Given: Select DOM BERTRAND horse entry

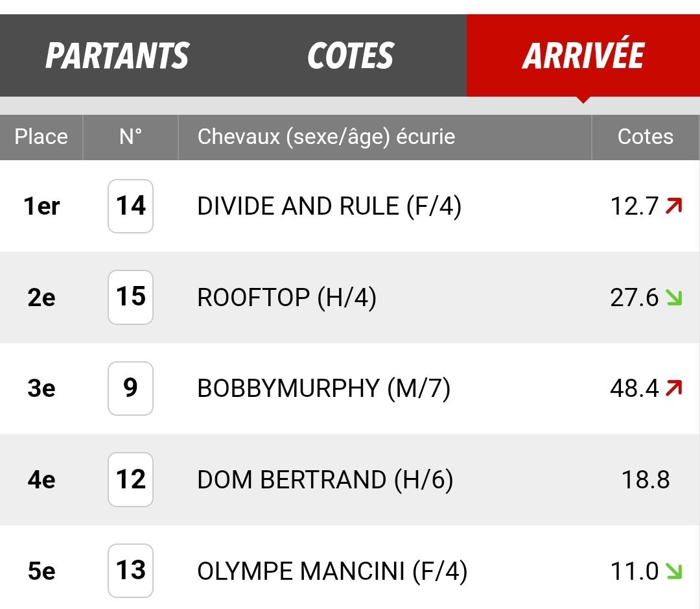Looking at the screenshot, I should tap(325, 480).
